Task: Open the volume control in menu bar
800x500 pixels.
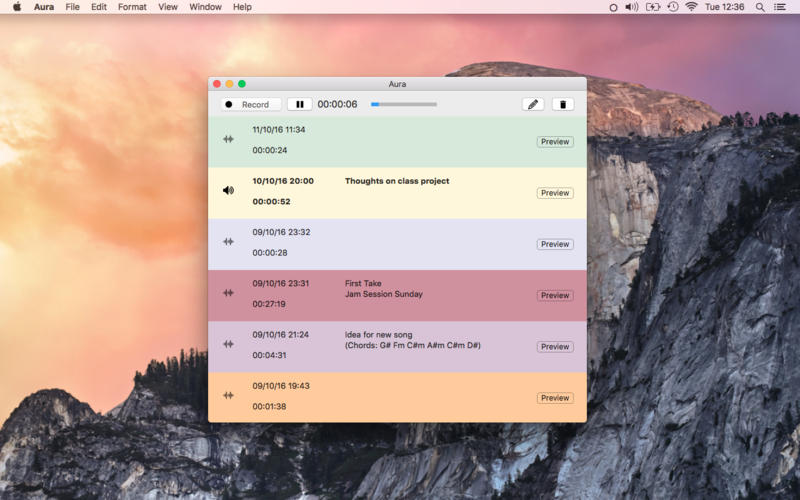Action: pyautogui.click(x=631, y=7)
